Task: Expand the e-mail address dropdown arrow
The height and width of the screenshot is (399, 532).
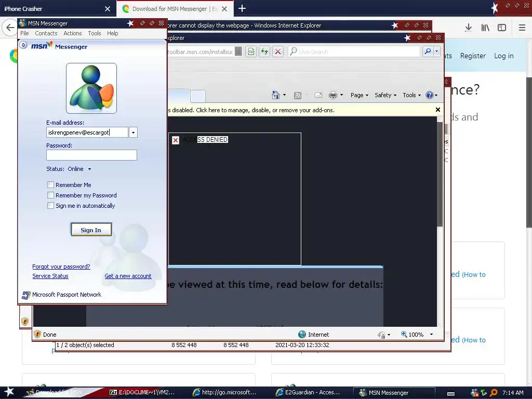Action: pos(133,132)
